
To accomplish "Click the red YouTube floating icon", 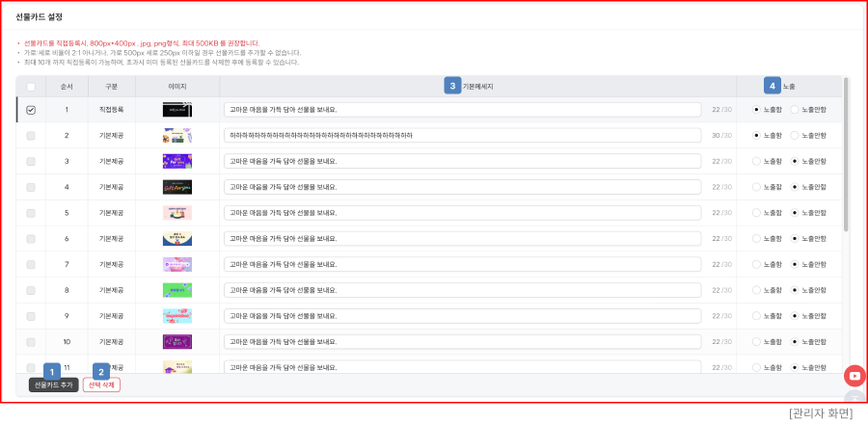I will click(854, 376).
